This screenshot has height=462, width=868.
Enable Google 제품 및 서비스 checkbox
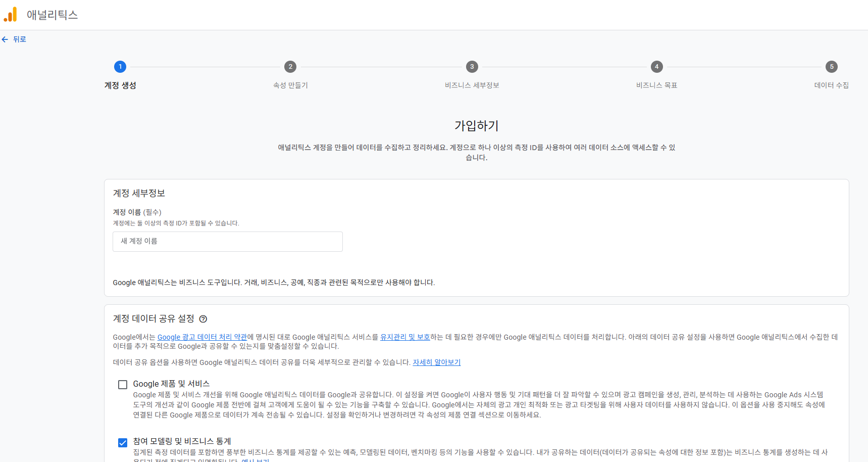pyautogui.click(x=123, y=385)
